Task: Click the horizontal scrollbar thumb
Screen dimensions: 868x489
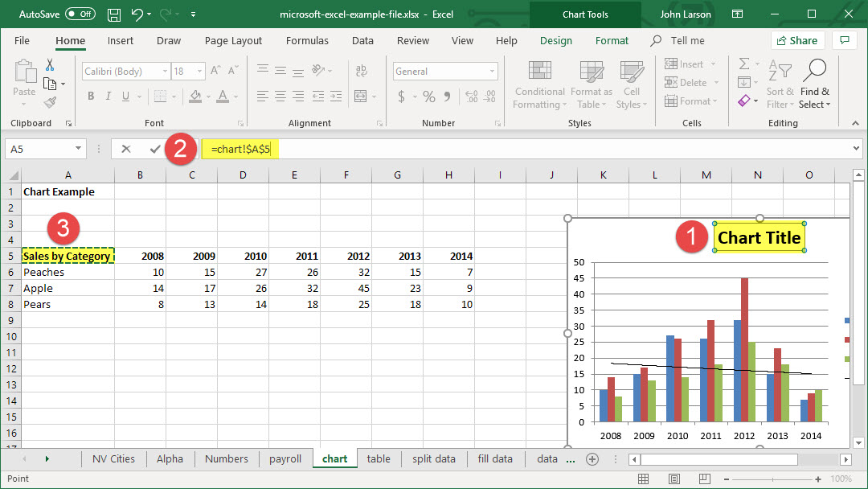Action: 719,459
